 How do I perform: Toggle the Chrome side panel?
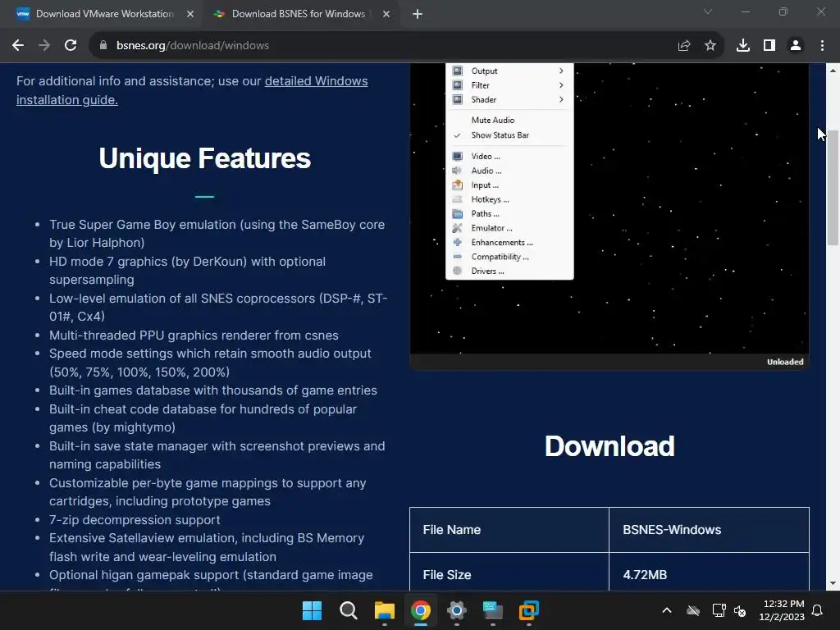click(x=769, y=46)
